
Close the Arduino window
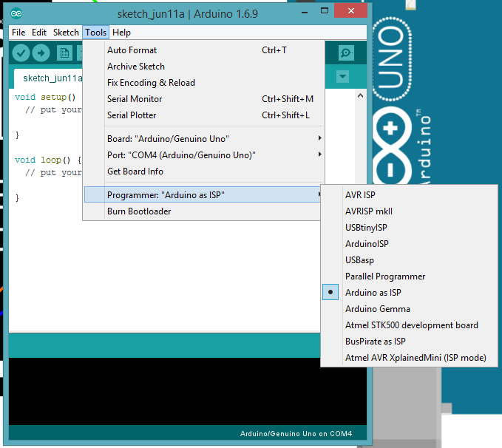click(x=351, y=11)
